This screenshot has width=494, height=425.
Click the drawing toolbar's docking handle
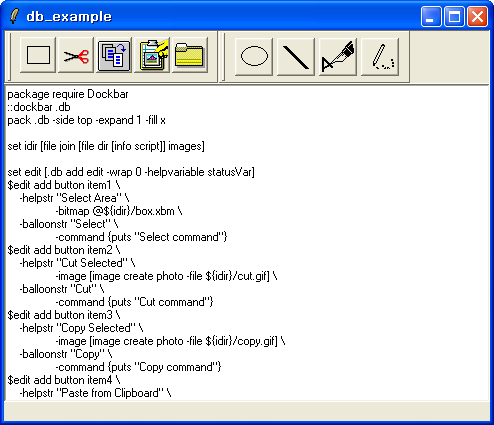(224, 57)
